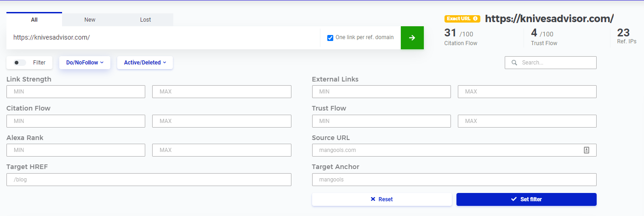Click the Citation Flow MAX field

click(222, 121)
